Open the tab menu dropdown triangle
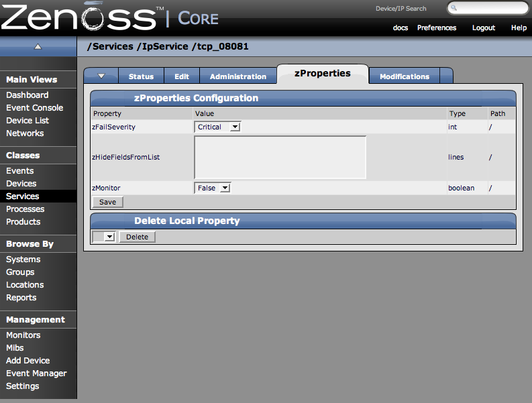The height and width of the screenshot is (403, 532). (101, 76)
